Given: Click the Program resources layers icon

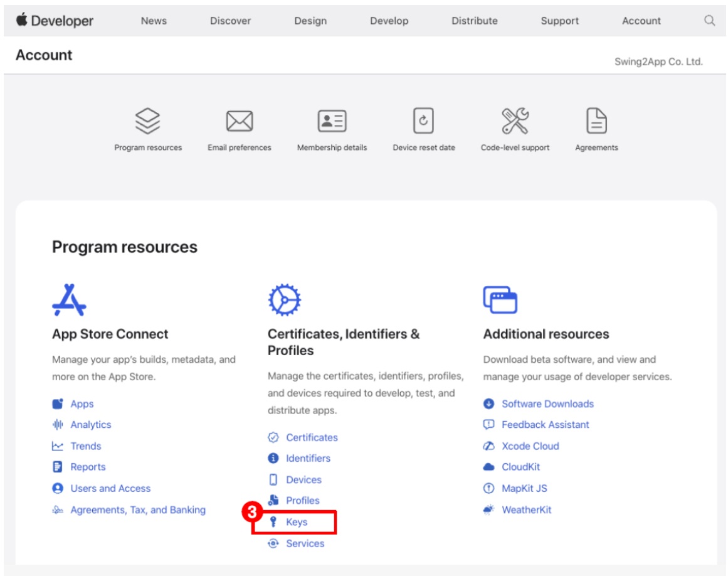Looking at the screenshot, I should (147, 120).
